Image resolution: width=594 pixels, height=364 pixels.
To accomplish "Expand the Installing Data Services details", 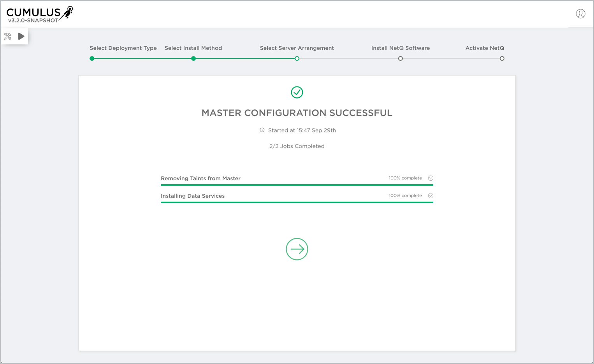I will pyautogui.click(x=431, y=196).
